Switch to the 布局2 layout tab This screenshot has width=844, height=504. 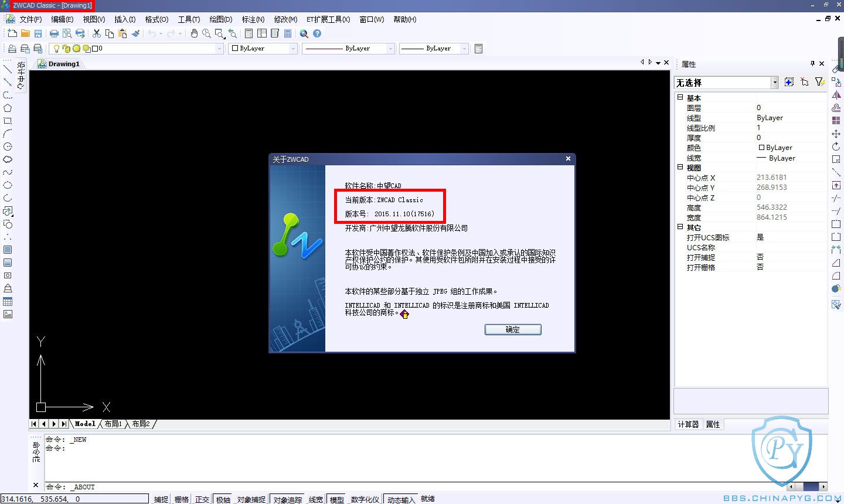(141, 424)
